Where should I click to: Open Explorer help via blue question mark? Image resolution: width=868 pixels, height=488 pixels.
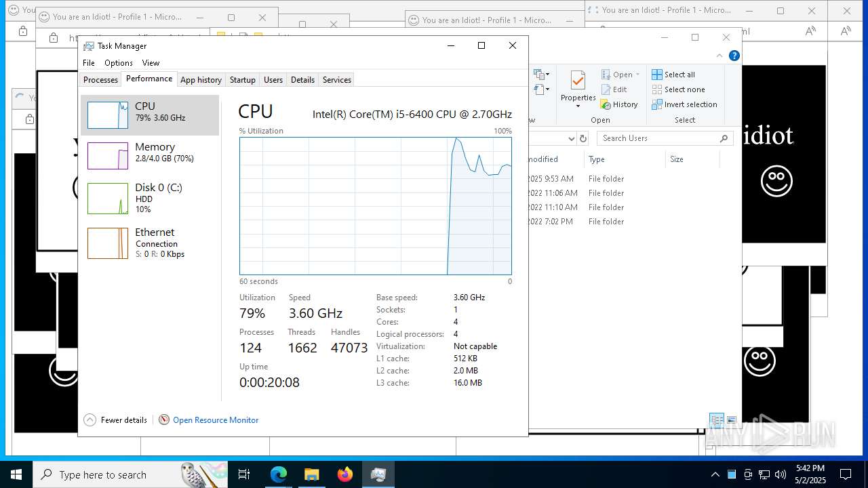coord(734,56)
